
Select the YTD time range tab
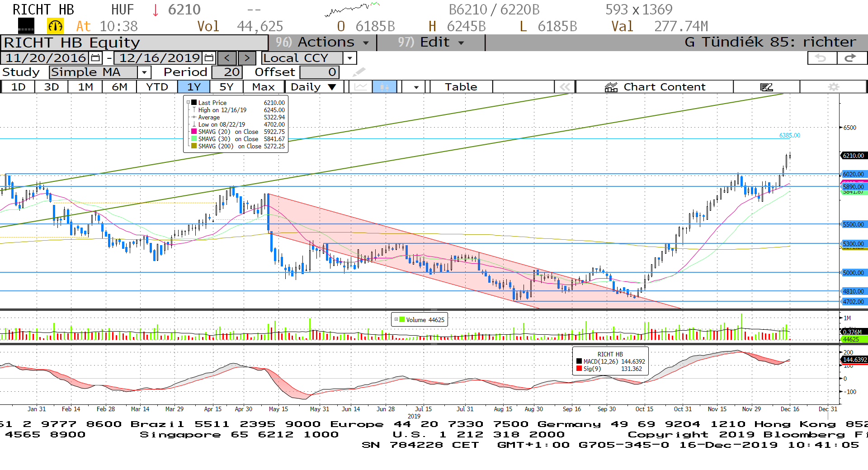[x=157, y=87]
